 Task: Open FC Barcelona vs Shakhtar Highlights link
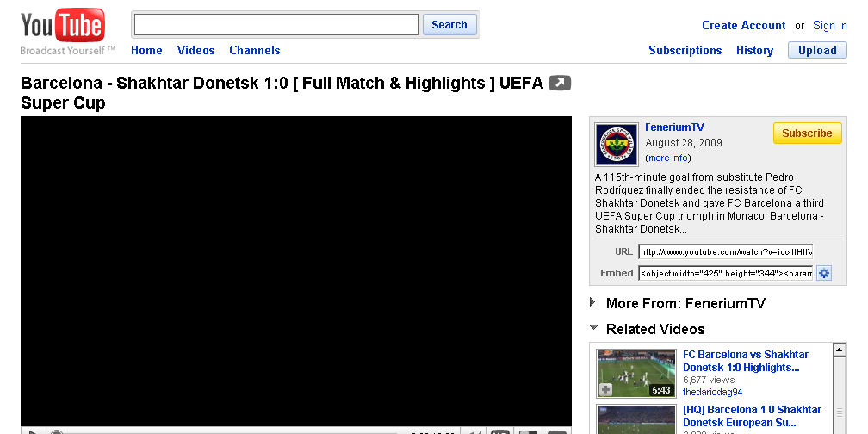pos(746,361)
